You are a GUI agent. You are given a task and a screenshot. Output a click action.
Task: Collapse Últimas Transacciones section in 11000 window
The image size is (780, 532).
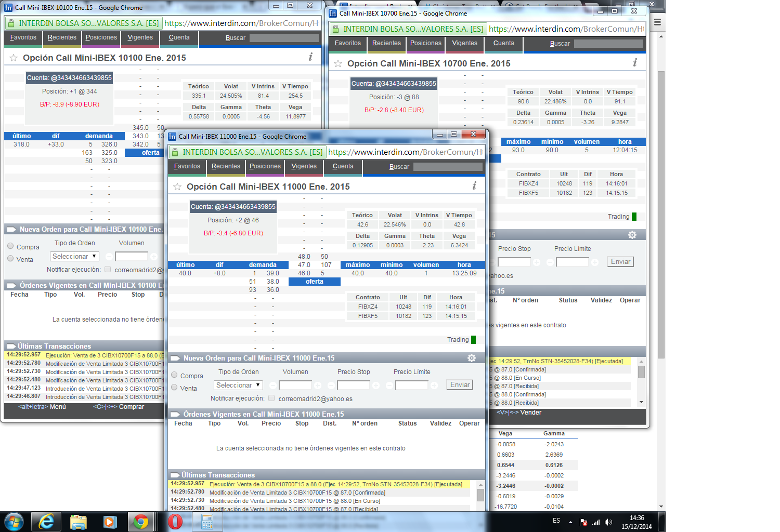[x=175, y=475]
